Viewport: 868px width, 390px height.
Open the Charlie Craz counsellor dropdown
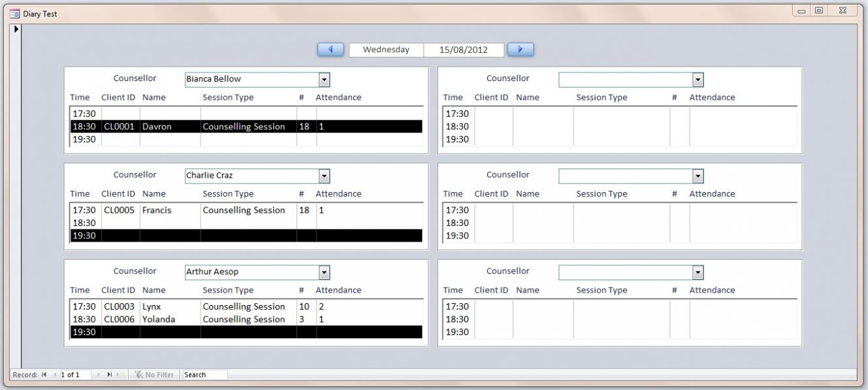pyautogui.click(x=324, y=176)
